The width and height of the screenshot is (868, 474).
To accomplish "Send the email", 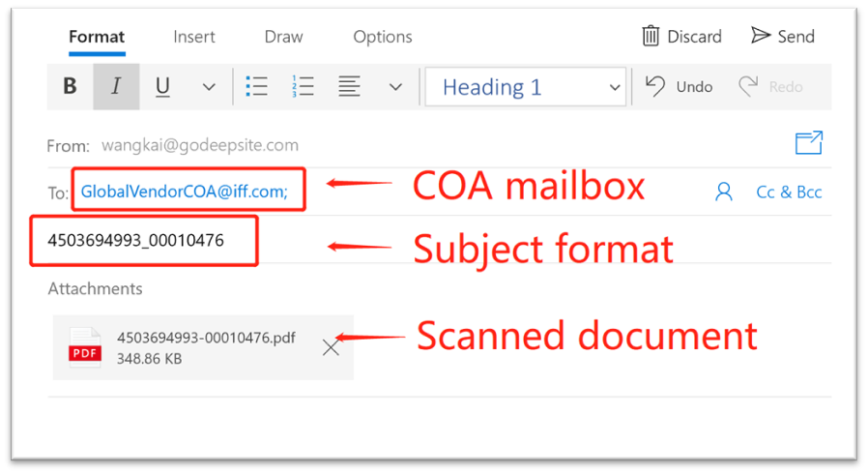I will pyautogui.click(x=783, y=37).
